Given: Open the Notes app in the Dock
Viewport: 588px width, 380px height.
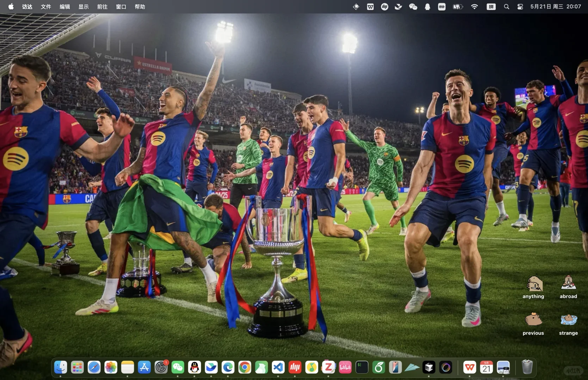Looking at the screenshot, I should tap(128, 367).
